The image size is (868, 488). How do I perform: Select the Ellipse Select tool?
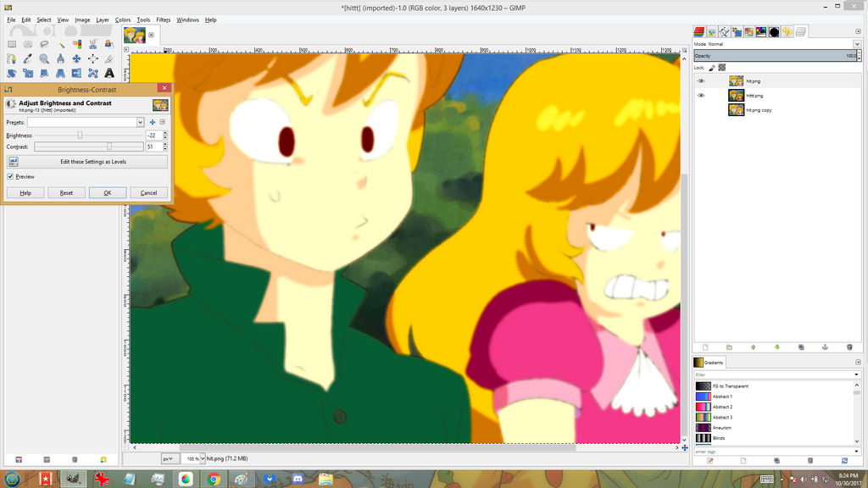(28, 44)
